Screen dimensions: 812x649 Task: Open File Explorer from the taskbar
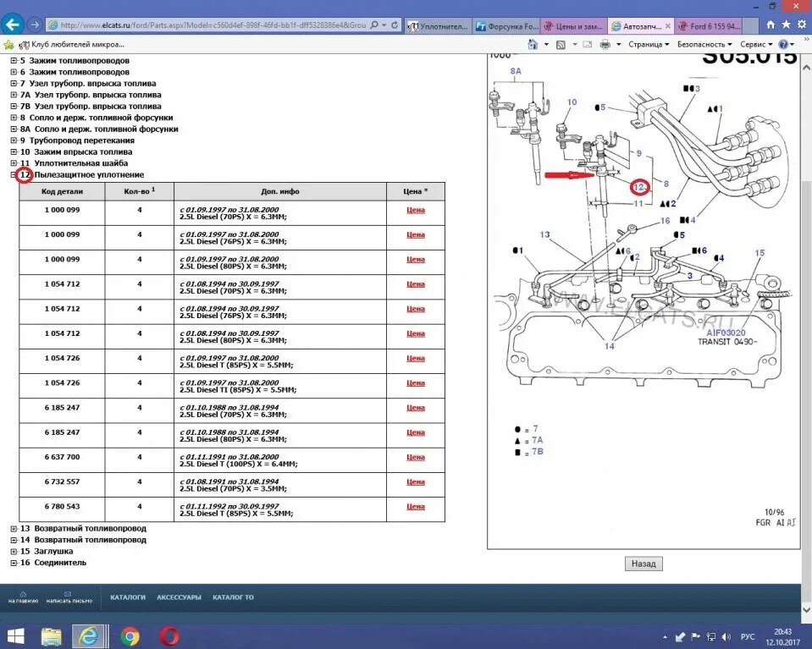(51, 636)
